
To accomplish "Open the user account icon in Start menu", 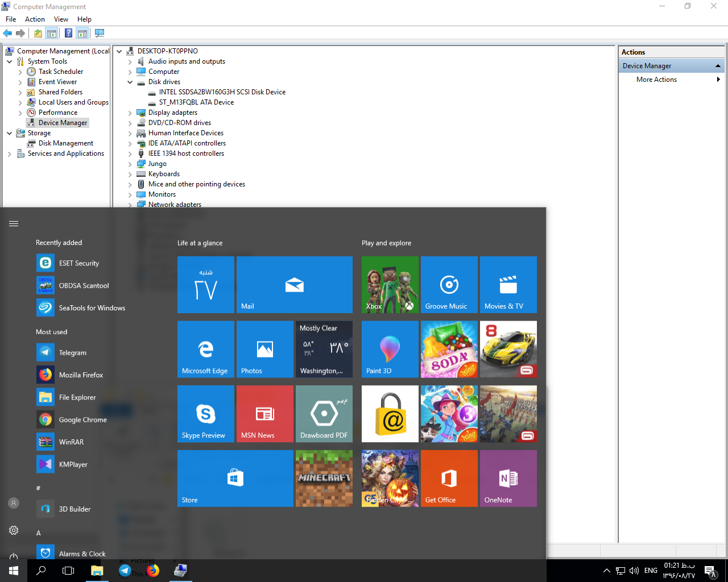I will tap(14, 503).
